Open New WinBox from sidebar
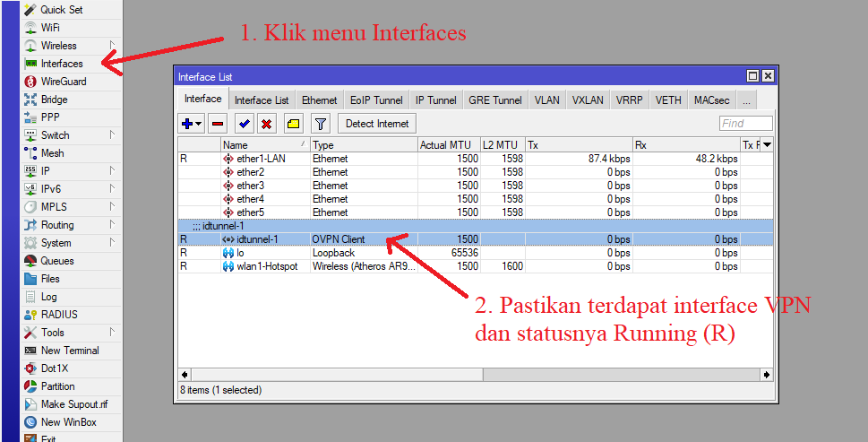 [68, 422]
